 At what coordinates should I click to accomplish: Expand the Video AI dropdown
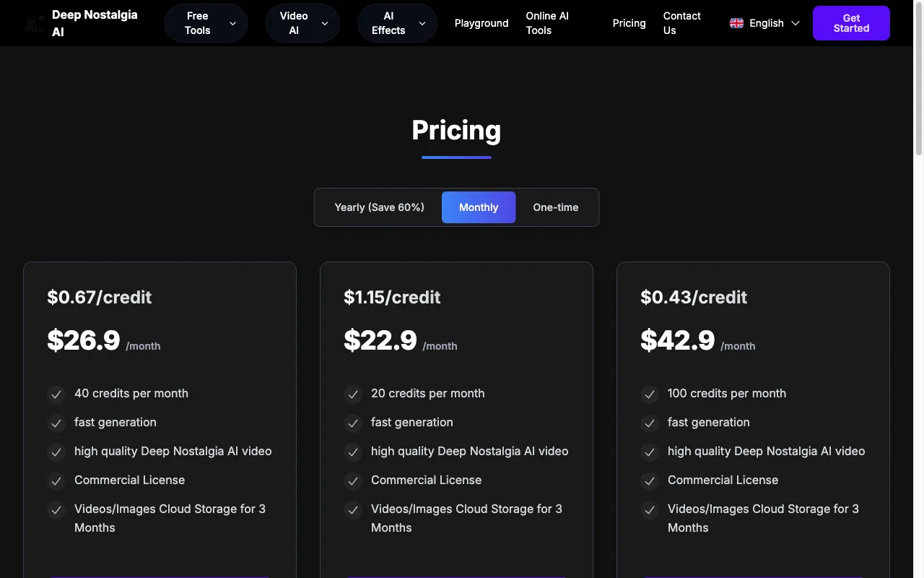[x=302, y=23]
